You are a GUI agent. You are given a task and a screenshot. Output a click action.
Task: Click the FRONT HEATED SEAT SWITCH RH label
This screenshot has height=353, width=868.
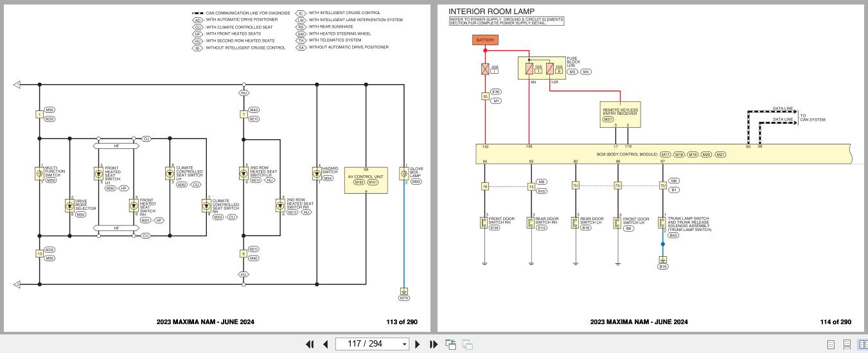147,207
